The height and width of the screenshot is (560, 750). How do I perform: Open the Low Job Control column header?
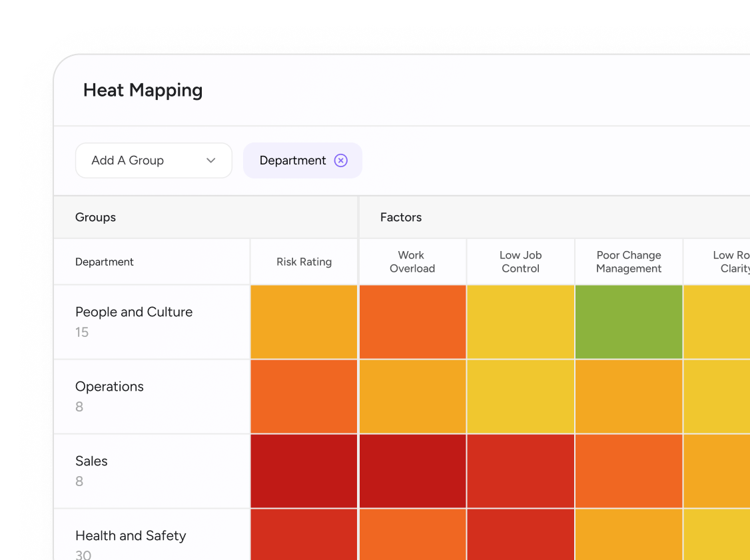[520, 262]
